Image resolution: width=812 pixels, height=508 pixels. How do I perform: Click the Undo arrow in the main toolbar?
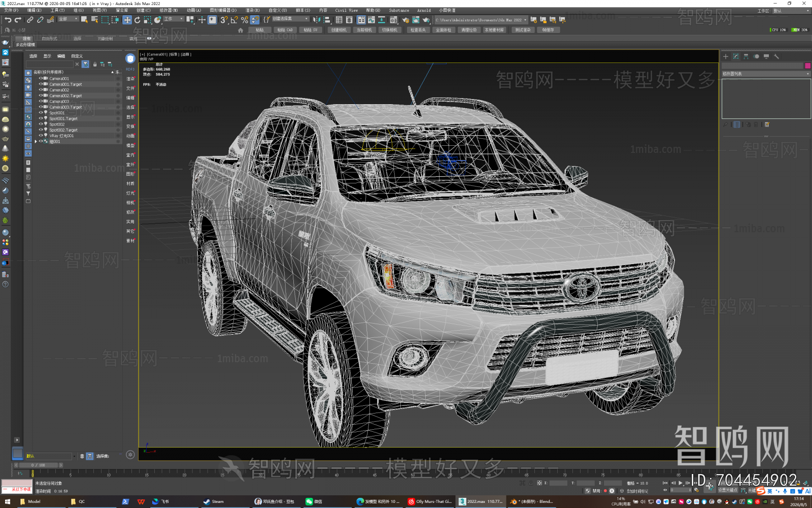pyautogui.click(x=8, y=20)
